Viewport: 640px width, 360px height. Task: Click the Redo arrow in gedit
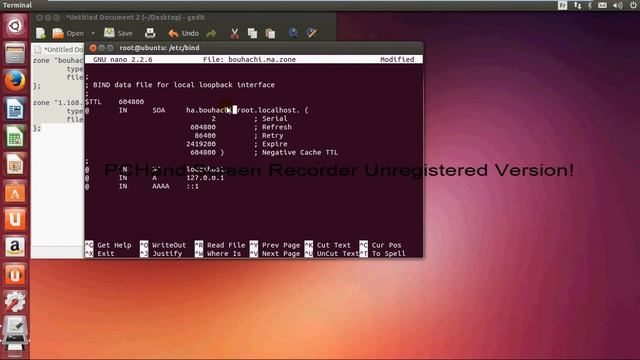(211, 33)
